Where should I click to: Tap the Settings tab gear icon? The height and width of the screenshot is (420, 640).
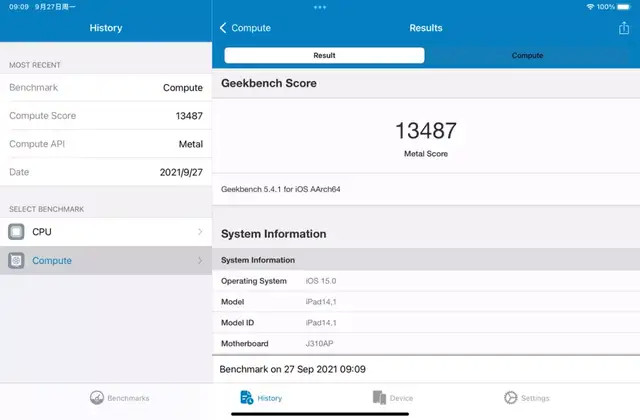[511, 398]
